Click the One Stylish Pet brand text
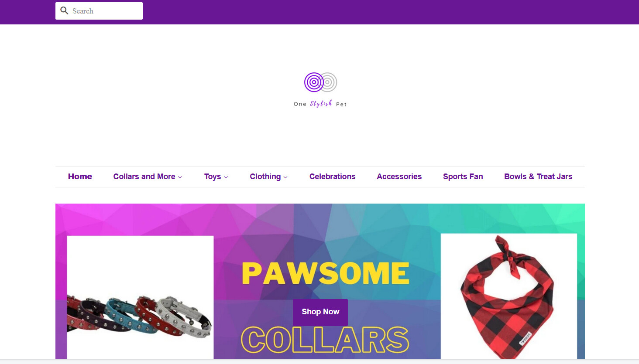This screenshot has width=639, height=364. click(320, 104)
